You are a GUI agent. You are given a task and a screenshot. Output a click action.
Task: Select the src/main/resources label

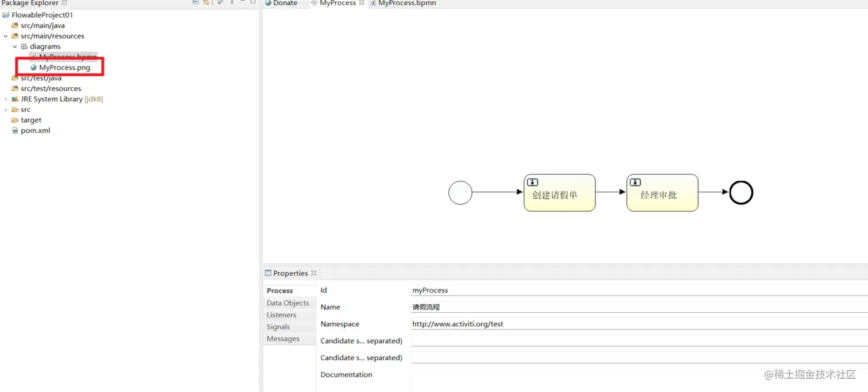[52, 36]
